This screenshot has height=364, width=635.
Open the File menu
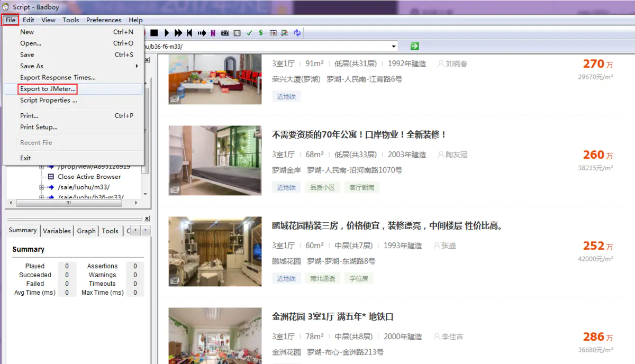pos(11,20)
